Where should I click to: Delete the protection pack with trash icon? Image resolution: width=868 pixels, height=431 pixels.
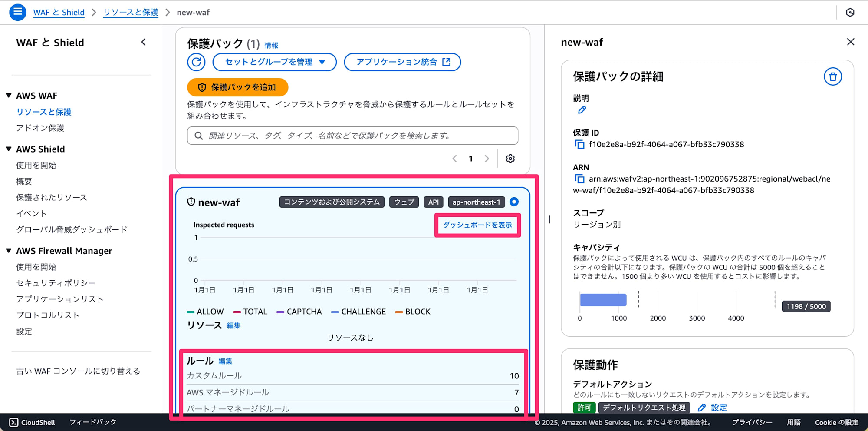coord(833,77)
